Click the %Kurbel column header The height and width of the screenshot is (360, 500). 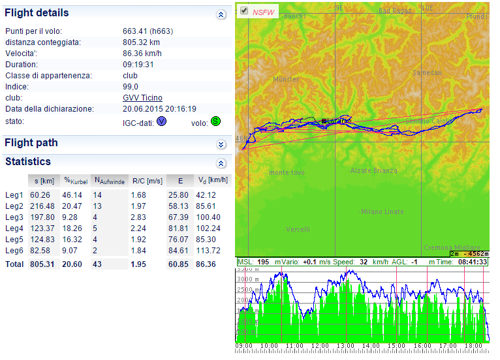(76, 181)
